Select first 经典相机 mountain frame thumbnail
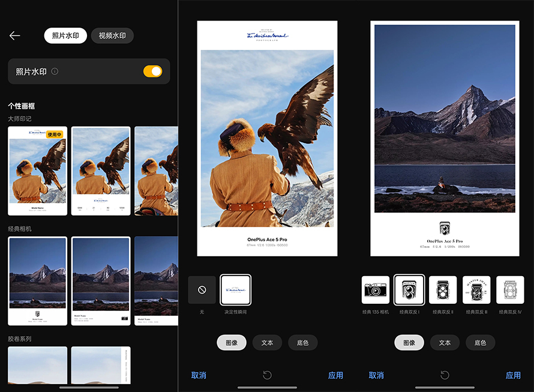Image resolution: width=534 pixels, height=392 pixels. [x=37, y=281]
